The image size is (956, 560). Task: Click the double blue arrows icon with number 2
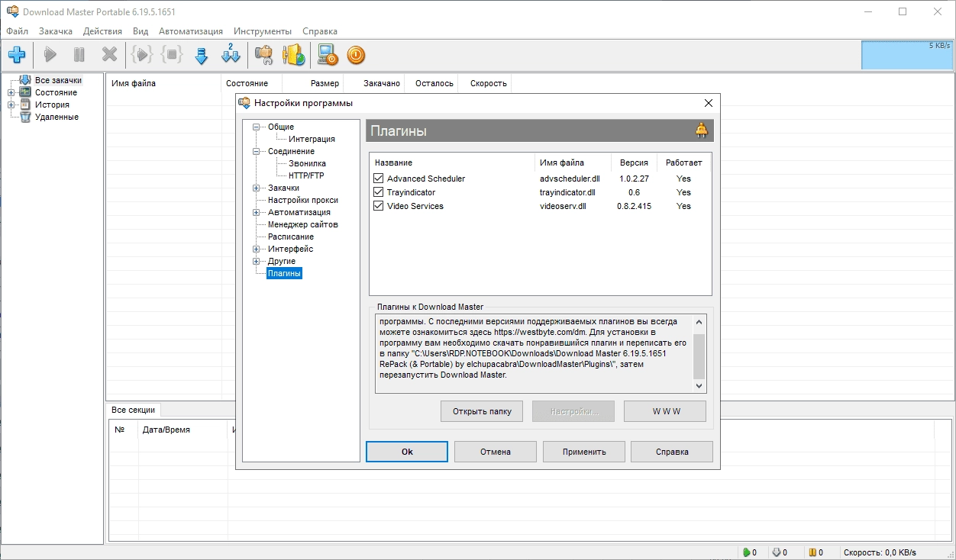click(x=231, y=55)
